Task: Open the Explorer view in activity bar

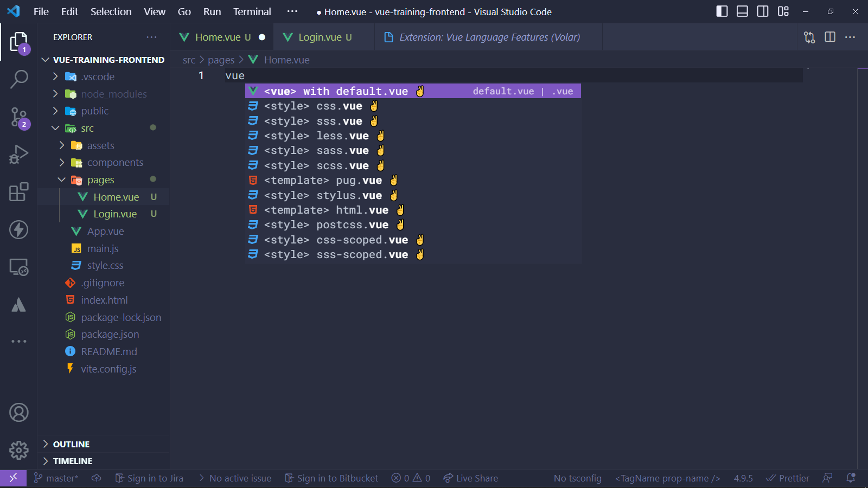Action: pyautogui.click(x=19, y=42)
